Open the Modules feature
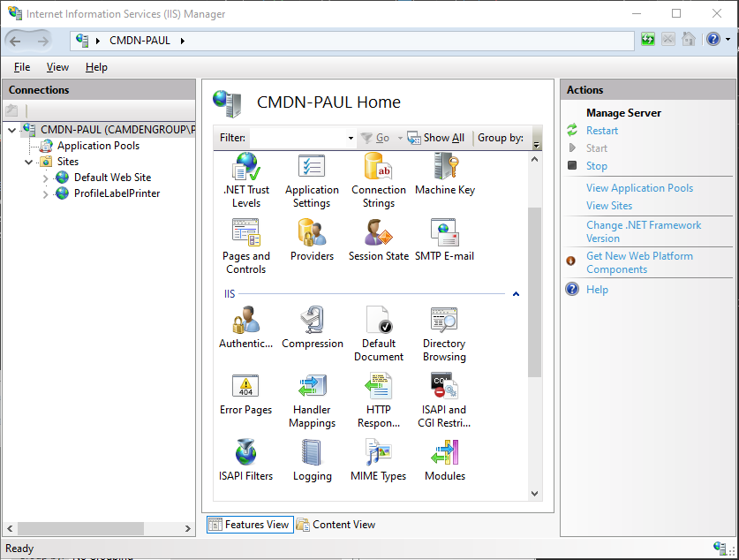Screen dimensions: 739x560 tap(444, 460)
